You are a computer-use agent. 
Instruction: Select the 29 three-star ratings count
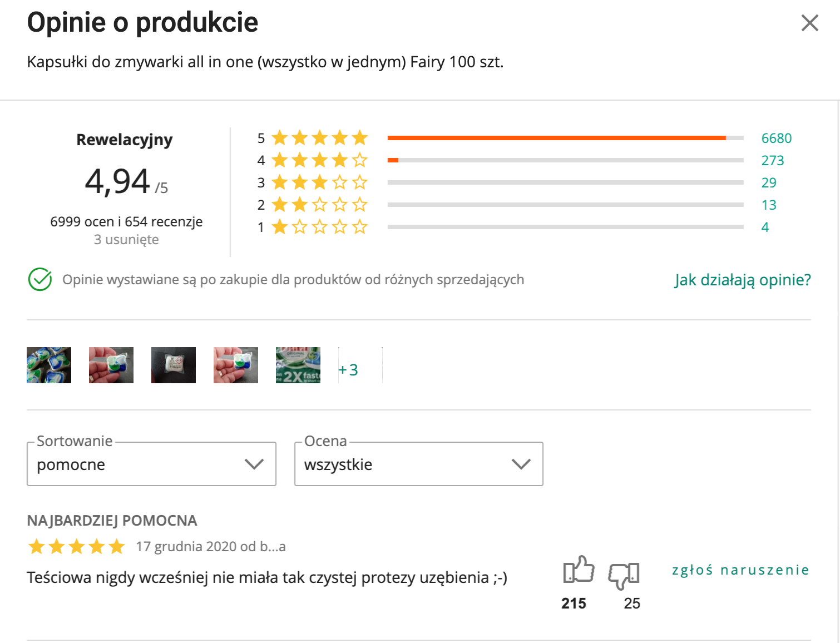(769, 182)
